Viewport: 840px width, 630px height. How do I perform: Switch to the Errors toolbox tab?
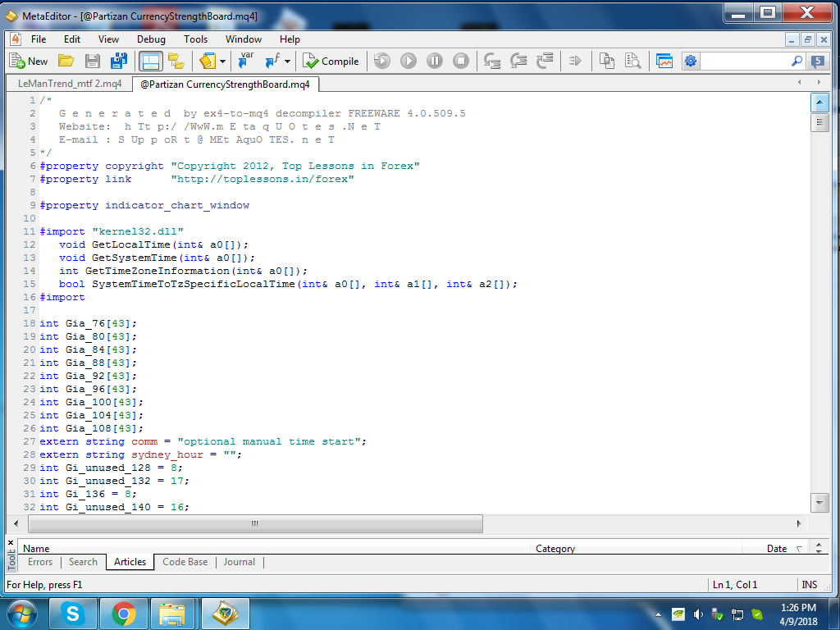point(40,562)
